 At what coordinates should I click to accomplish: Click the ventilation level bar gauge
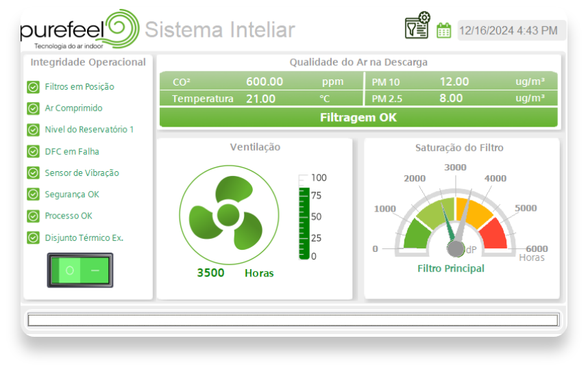click(x=304, y=218)
